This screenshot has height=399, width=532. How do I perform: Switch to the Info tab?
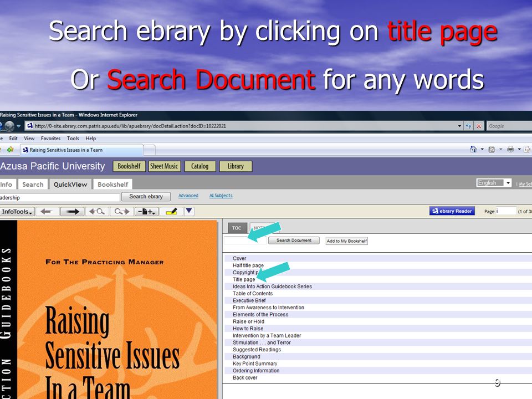pos(7,184)
